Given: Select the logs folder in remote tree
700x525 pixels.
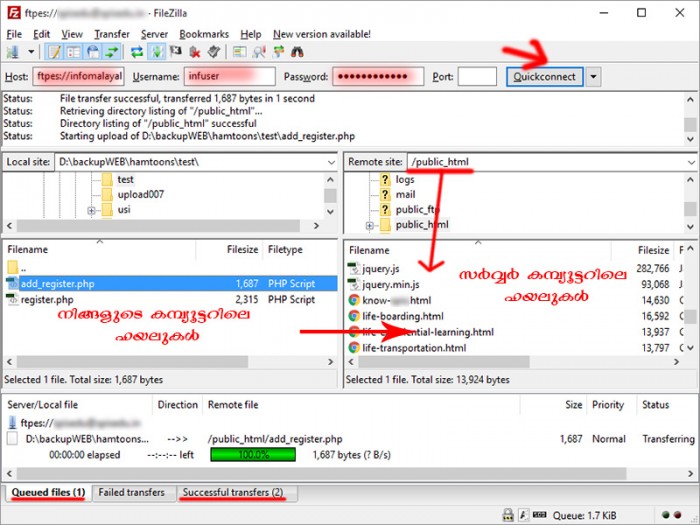Looking at the screenshot, I should 404,179.
